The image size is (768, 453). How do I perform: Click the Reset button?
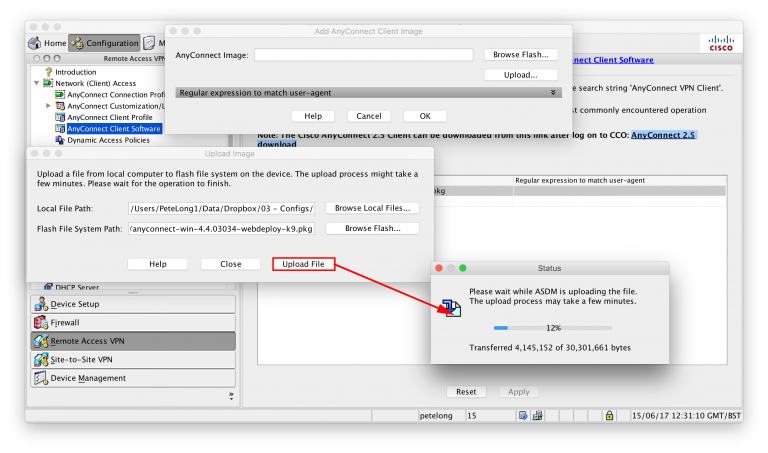point(466,392)
